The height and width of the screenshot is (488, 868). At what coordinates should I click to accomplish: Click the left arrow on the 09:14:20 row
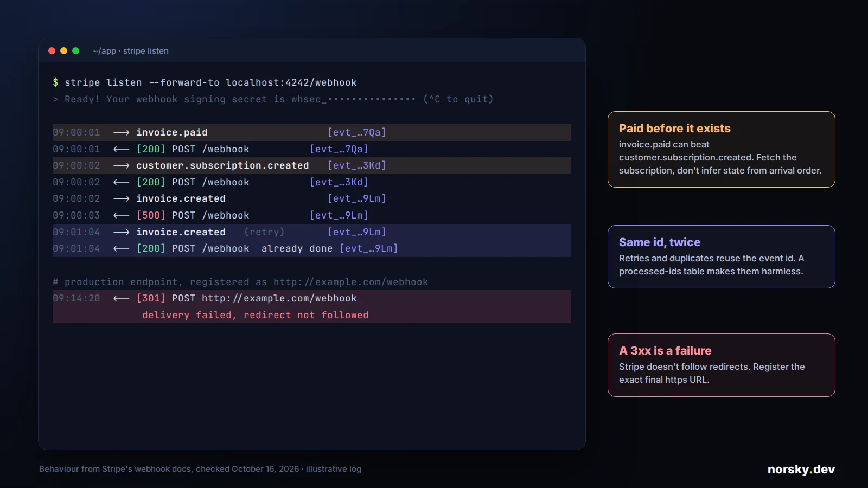(x=122, y=298)
